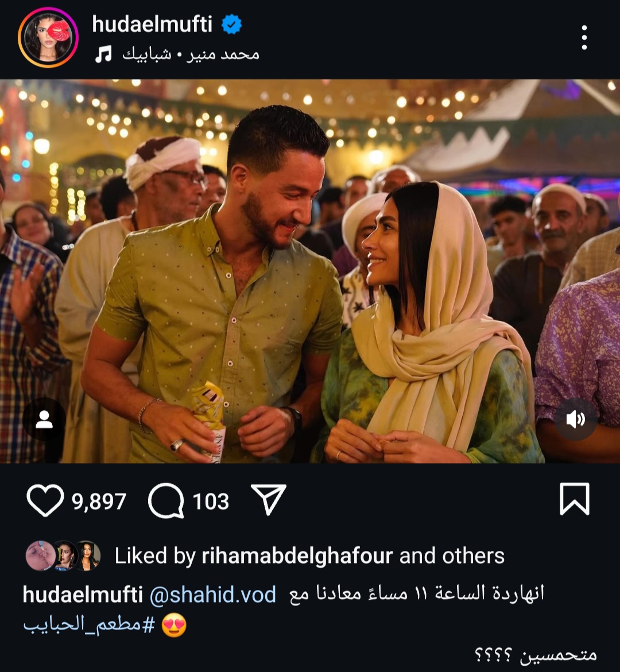Tap 'others' to see all likers
Screen dimensions: 620x672
click(x=474, y=556)
